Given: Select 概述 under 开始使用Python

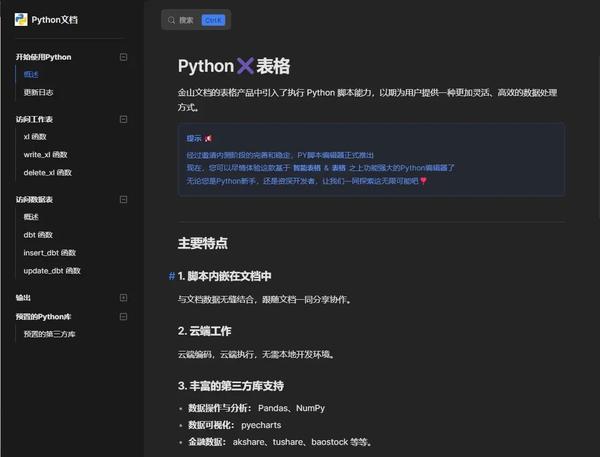Looking at the screenshot, I should [31, 74].
